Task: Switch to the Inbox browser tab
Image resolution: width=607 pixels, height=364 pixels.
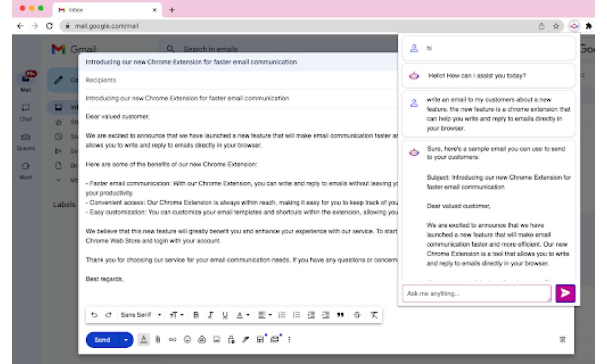Action: click(x=107, y=10)
